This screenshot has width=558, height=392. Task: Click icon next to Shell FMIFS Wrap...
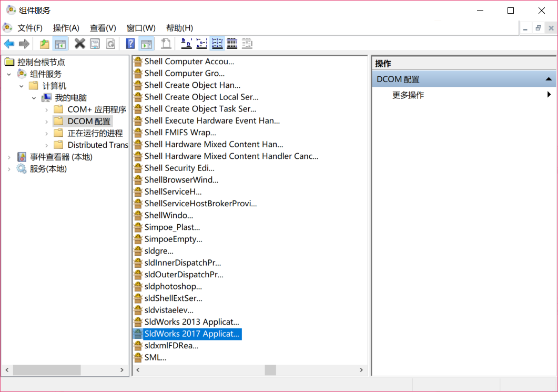pyautogui.click(x=138, y=133)
